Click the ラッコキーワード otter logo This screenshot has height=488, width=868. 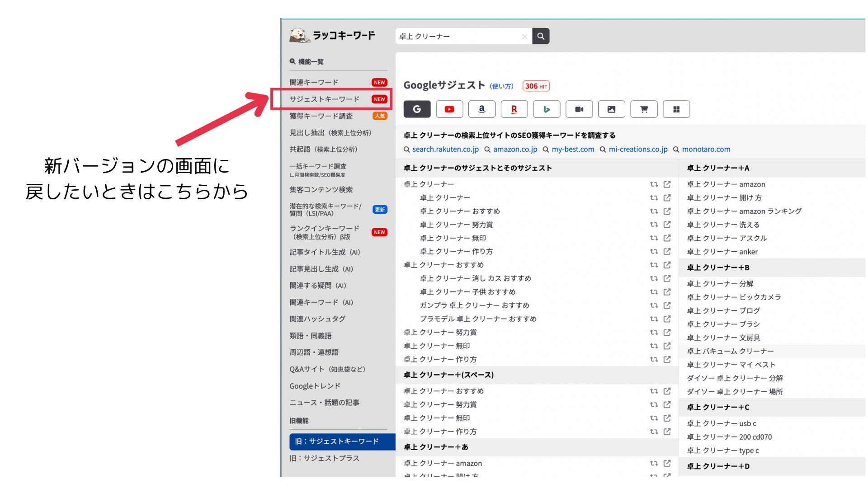(x=332, y=35)
